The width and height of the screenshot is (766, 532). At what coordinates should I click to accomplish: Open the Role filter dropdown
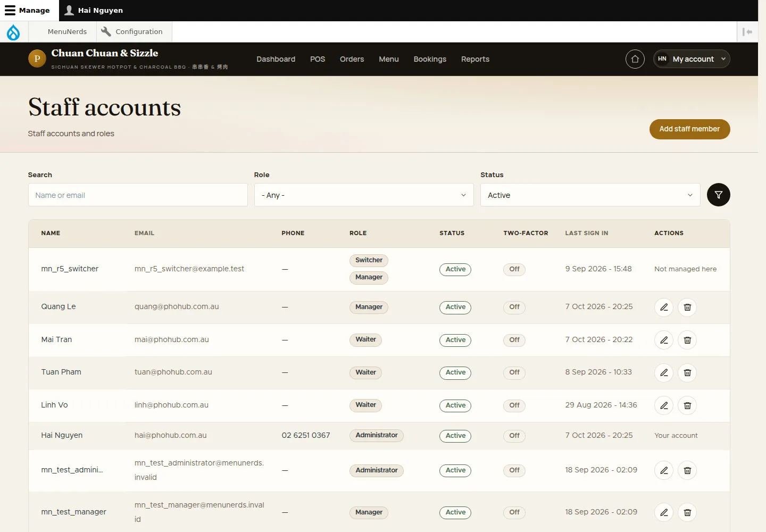[364, 195]
